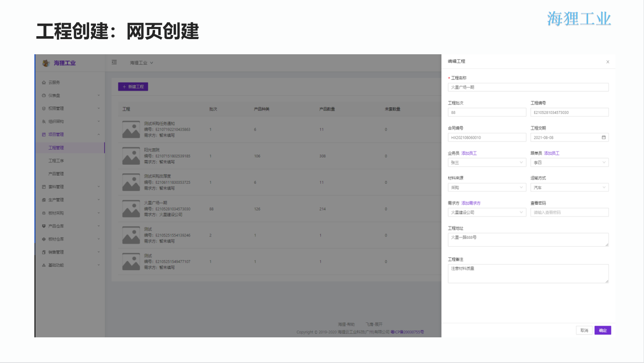Viewport: 644px width, 363px height.
Task: Click the 海狸-帮助 footer link
Action: pyautogui.click(x=346, y=324)
